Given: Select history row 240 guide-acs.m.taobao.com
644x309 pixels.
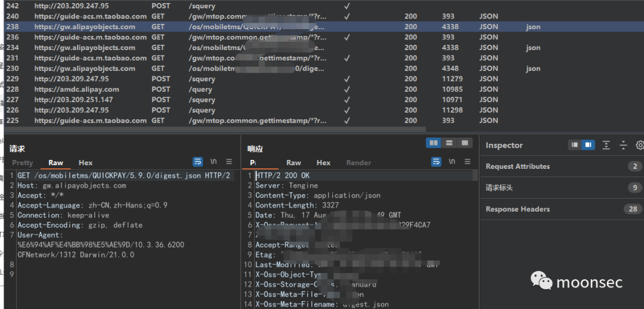Looking at the screenshot, I should coord(324,17).
